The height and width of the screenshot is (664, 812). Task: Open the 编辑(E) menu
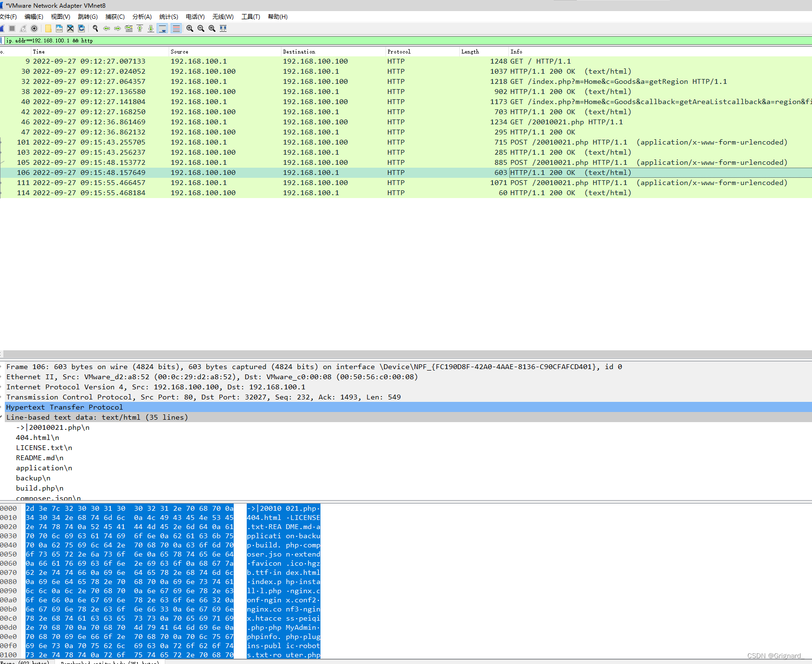[x=34, y=17]
